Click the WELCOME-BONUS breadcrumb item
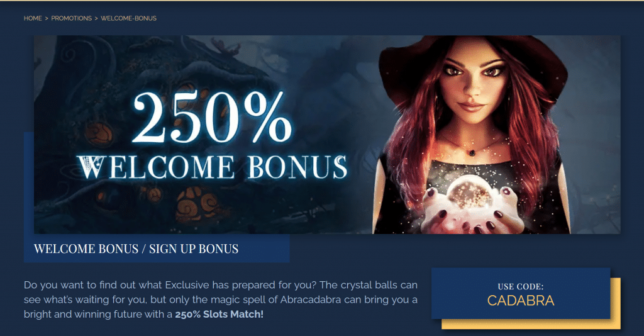 (x=128, y=18)
